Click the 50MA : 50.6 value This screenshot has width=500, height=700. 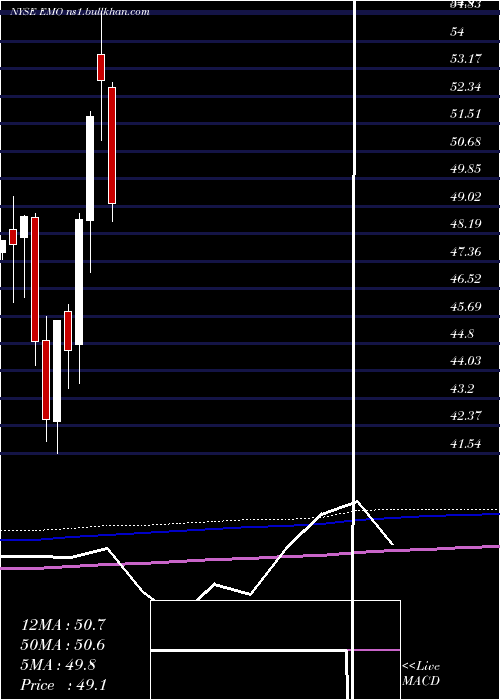point(63,645)
